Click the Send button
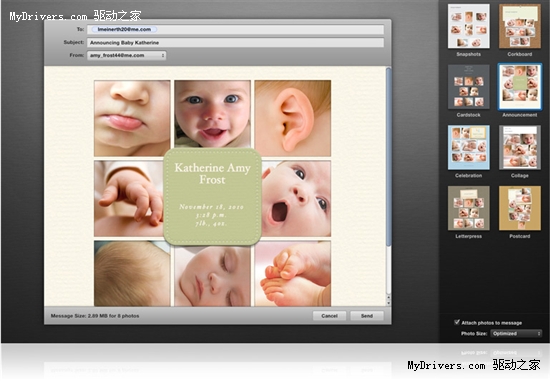The image size is (550, 381). click(x=367, y=316)
